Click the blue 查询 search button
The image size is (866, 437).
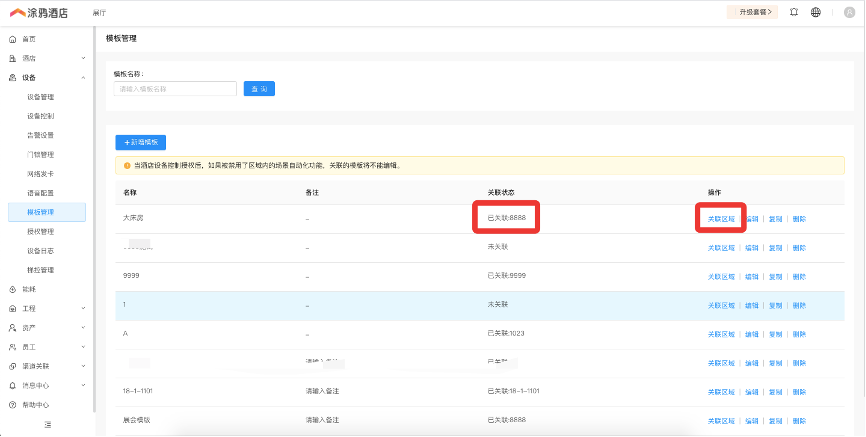point(259,89)
